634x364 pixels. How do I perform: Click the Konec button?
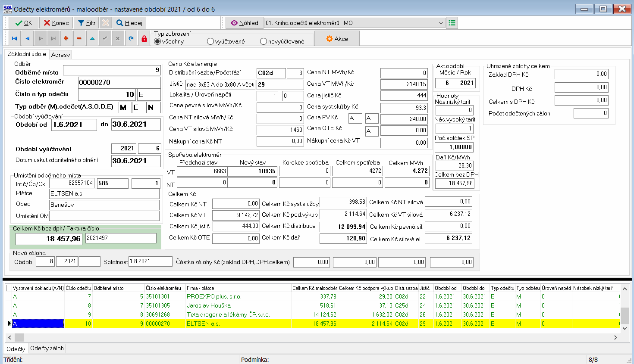56,23
